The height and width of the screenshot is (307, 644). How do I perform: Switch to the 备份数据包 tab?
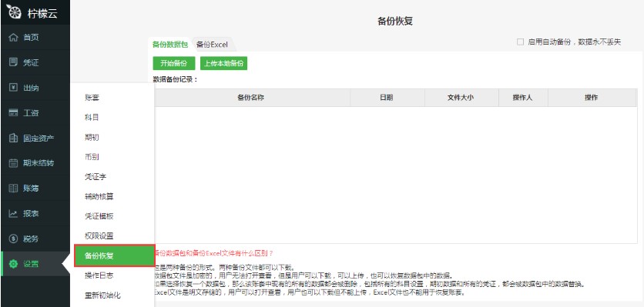tap(170, 45)
